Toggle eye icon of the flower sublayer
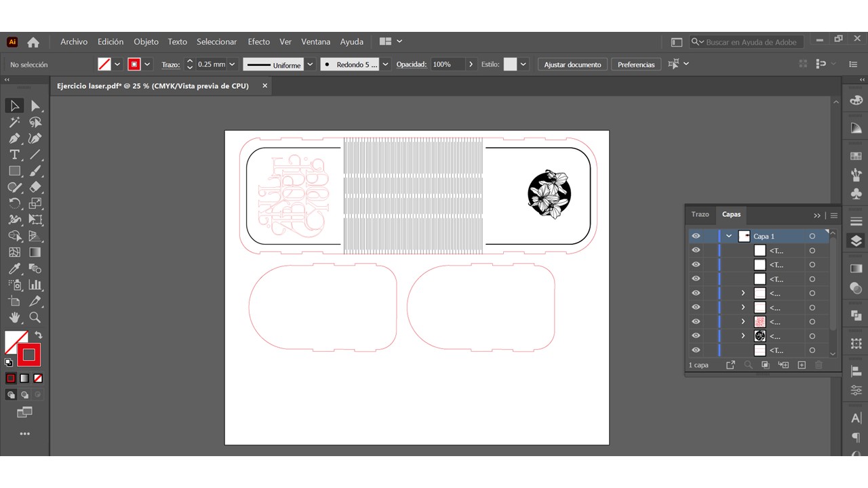 click(696, 335)
